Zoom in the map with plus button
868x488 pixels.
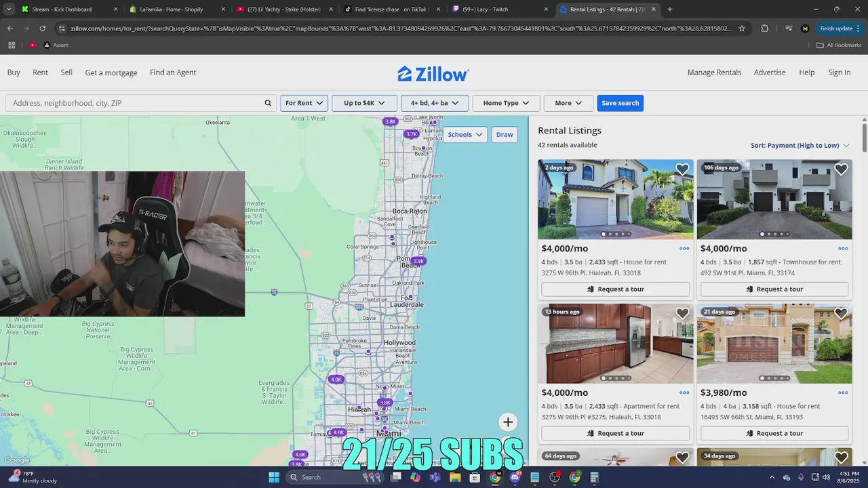coord(508,422)
